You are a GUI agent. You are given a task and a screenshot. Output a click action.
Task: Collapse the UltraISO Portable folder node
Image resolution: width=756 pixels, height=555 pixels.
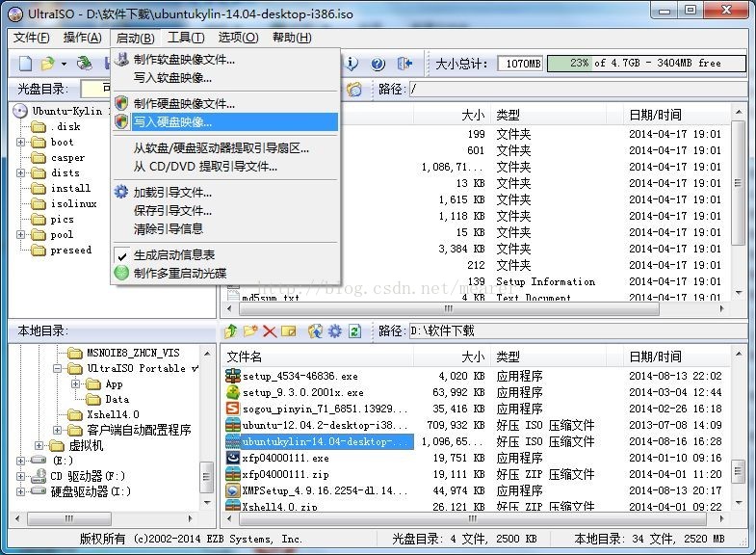[x=58, y=369]
